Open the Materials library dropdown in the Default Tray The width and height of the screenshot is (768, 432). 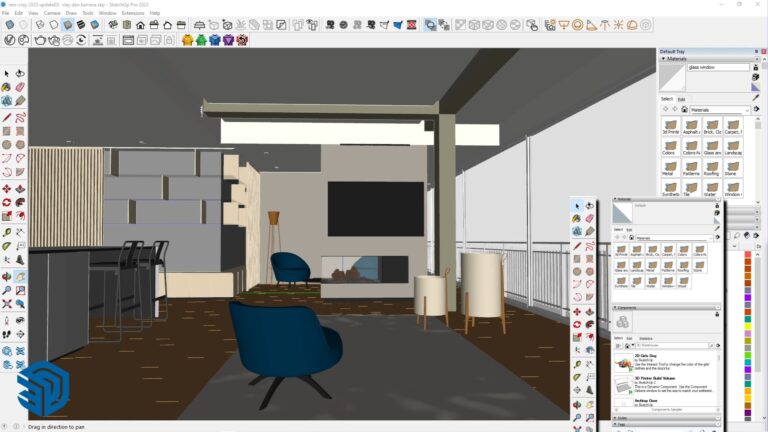pyautogui.click(x=719, y=110)
